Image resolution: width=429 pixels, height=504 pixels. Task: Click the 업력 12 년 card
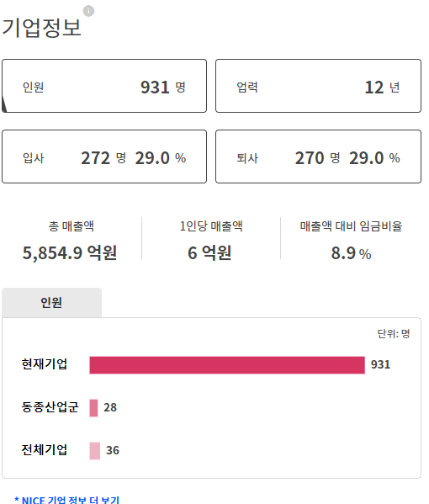318,86
